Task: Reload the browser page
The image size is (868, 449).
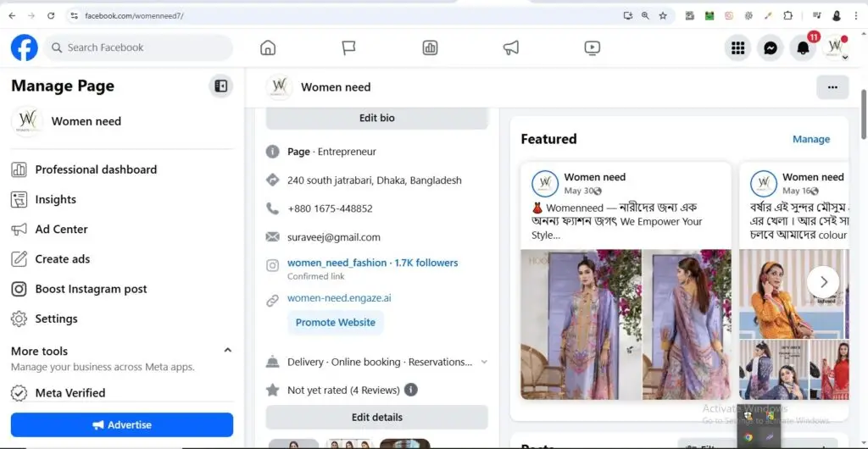Action: [x=51, y=16]
